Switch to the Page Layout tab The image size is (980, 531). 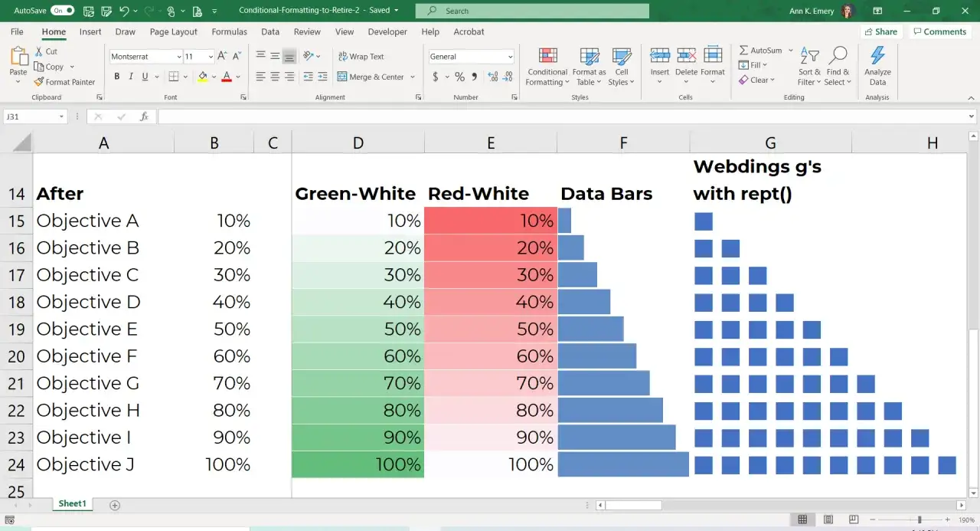click(x=174, y=32)
